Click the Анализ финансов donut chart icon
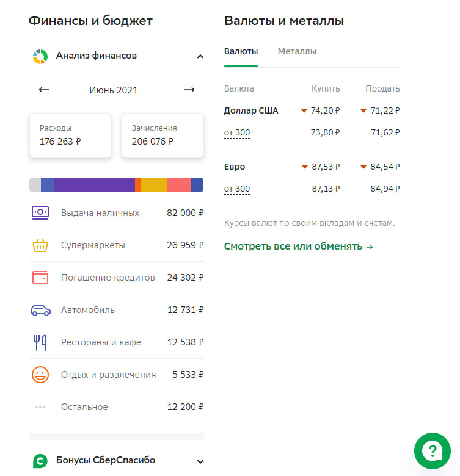 pos(40,57)
